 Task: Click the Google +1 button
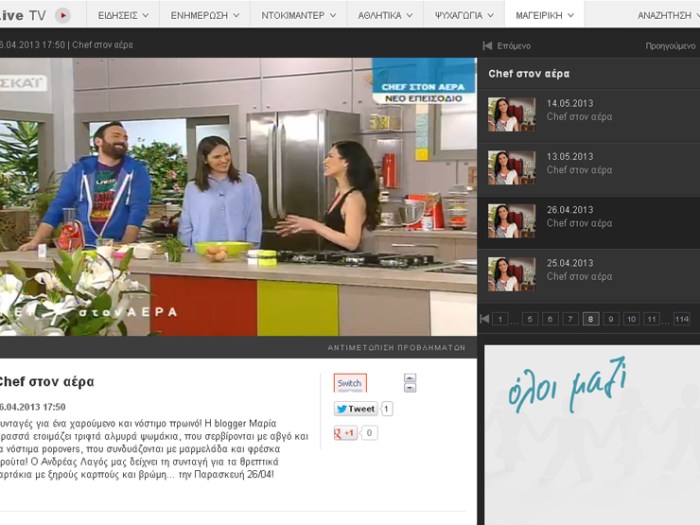click(346, 433)
